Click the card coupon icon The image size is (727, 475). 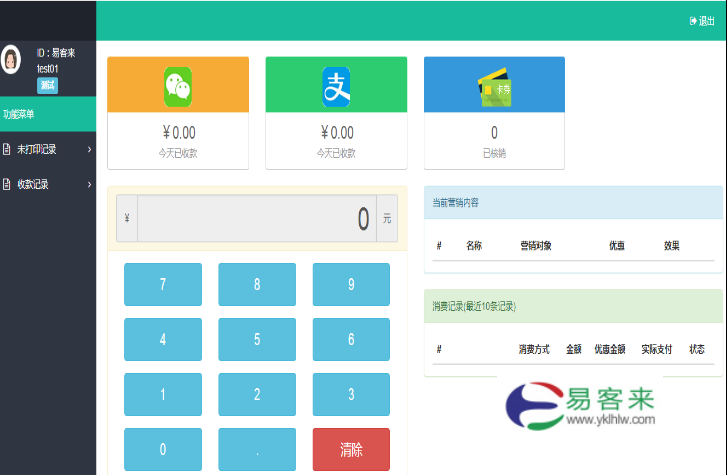coord(495,87)
